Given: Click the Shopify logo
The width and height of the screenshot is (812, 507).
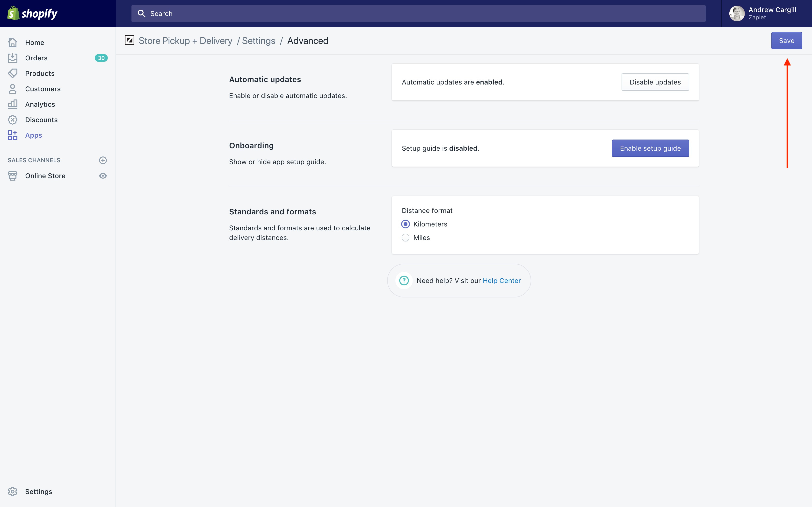Looking at the screenshot, I should click(32, 14).
